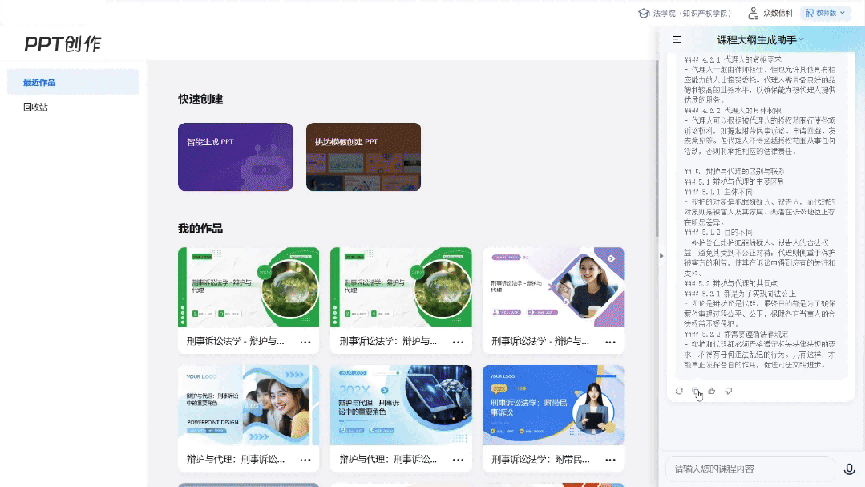Click the user profile icon in header

[x=753, y=13]
